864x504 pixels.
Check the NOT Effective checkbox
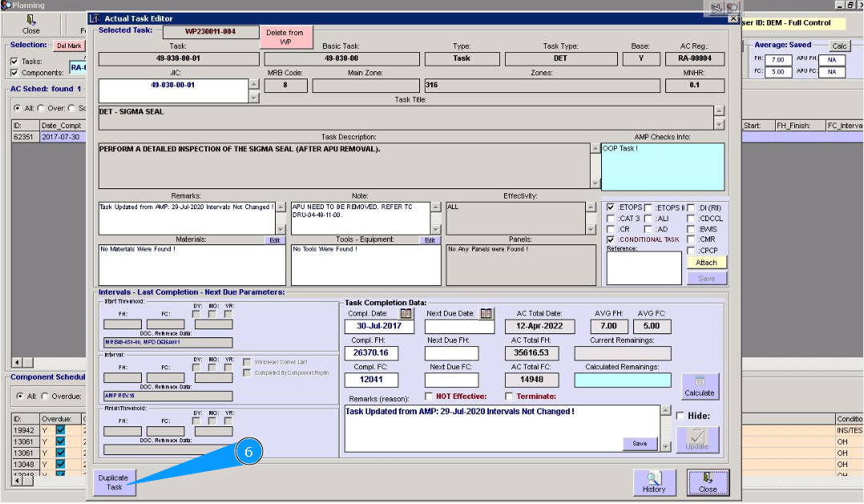(429, 396)
